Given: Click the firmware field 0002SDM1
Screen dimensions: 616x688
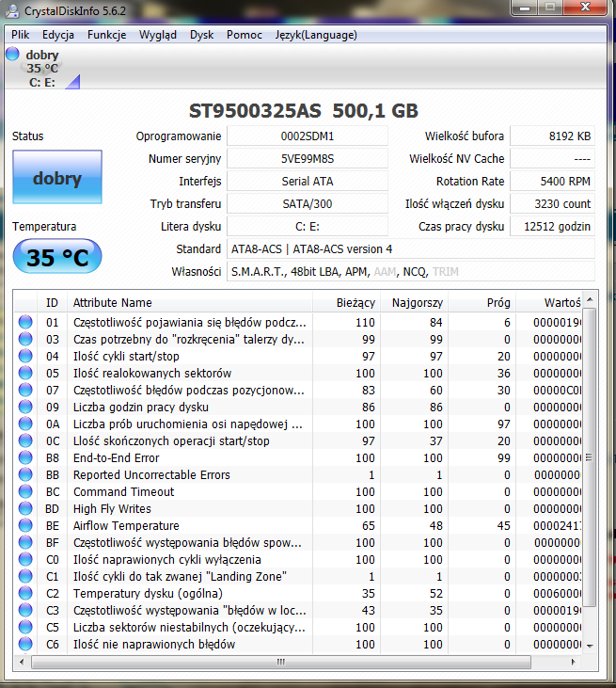Looking at the screenshot, I should pos(308,136).
